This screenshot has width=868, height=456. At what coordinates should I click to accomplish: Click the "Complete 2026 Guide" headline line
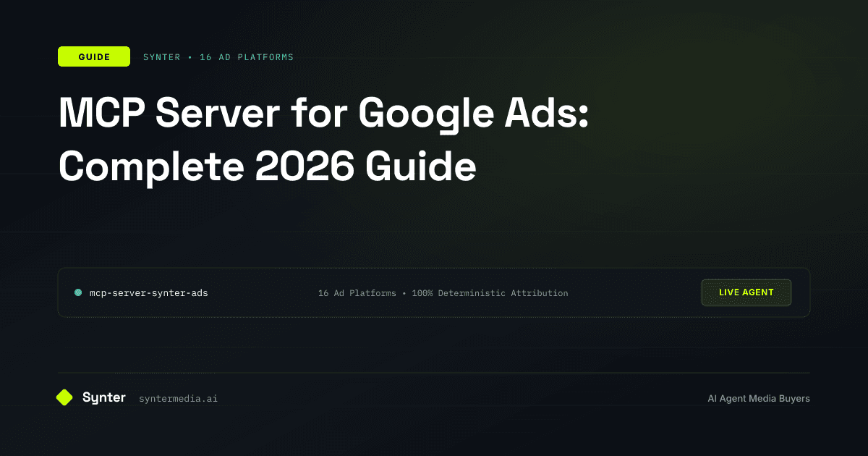click(267, 166)
